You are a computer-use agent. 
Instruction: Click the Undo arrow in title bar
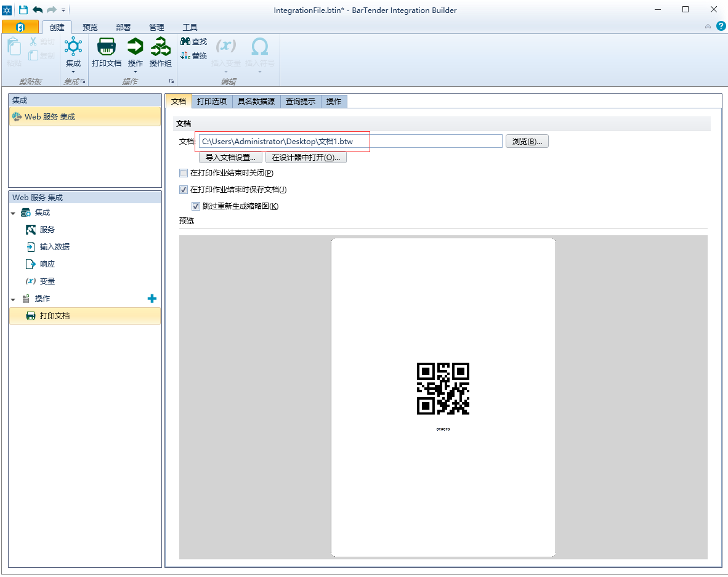[38, 10]
